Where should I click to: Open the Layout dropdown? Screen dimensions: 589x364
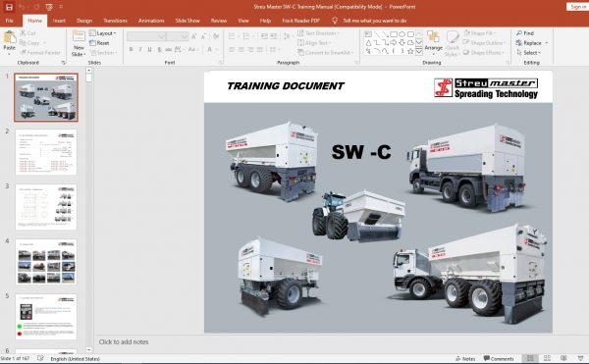click(102, 33)
